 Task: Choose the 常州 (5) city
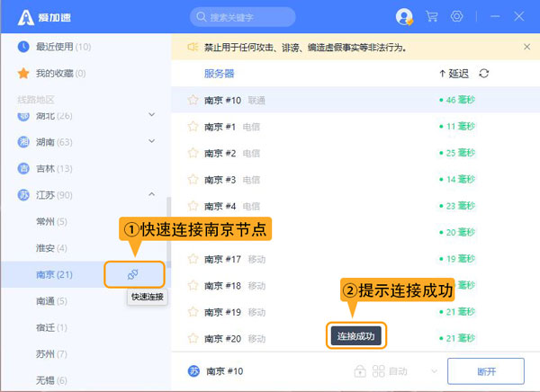[51, 221]
